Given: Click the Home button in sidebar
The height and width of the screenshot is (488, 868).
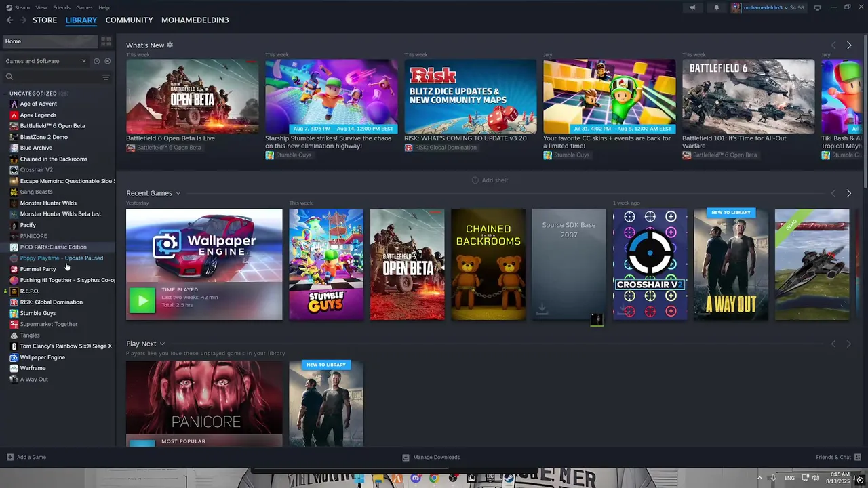Looking at the screenshot, I should click(x=49, y=41).
